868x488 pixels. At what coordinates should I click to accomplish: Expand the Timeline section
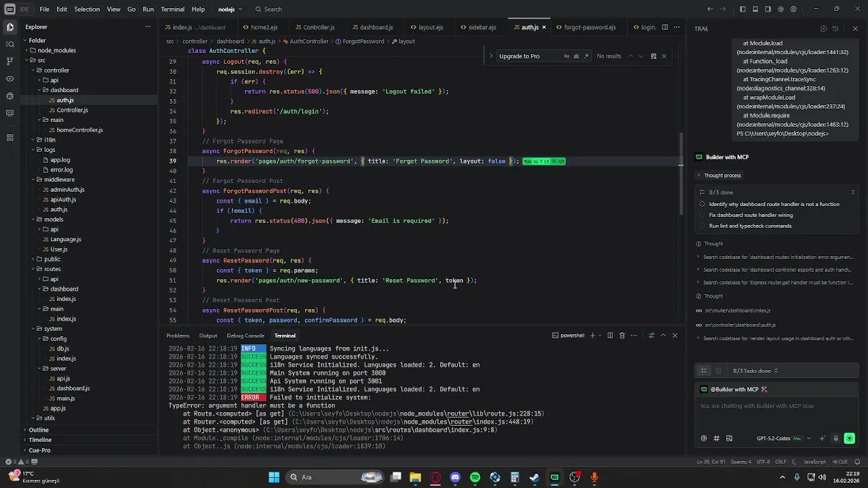[40, 440]
